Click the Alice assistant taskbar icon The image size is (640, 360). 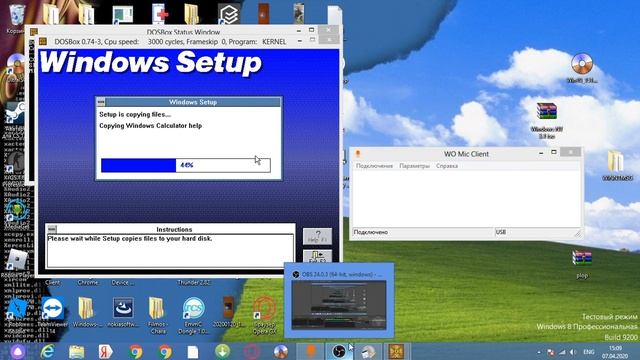pos(18,351)
